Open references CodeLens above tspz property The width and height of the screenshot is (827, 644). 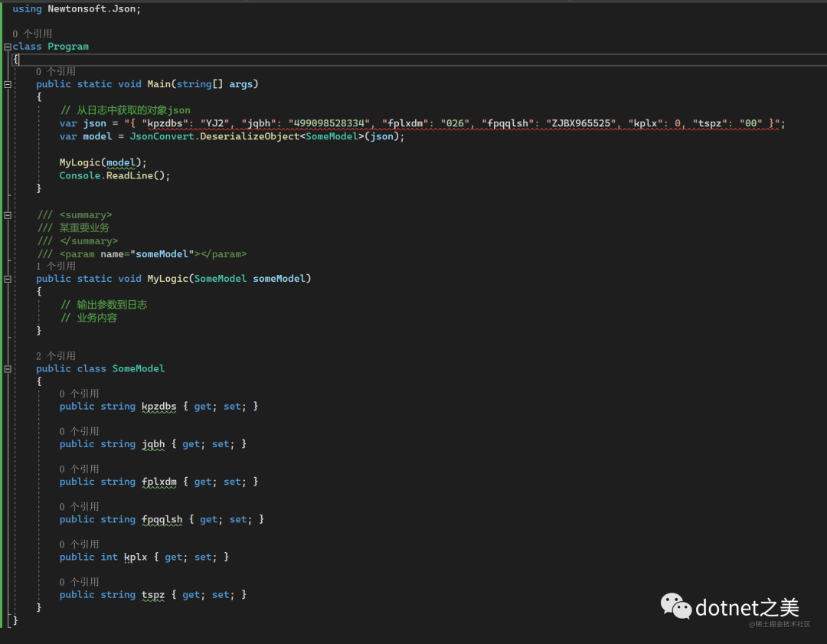[x=80, y=582]
